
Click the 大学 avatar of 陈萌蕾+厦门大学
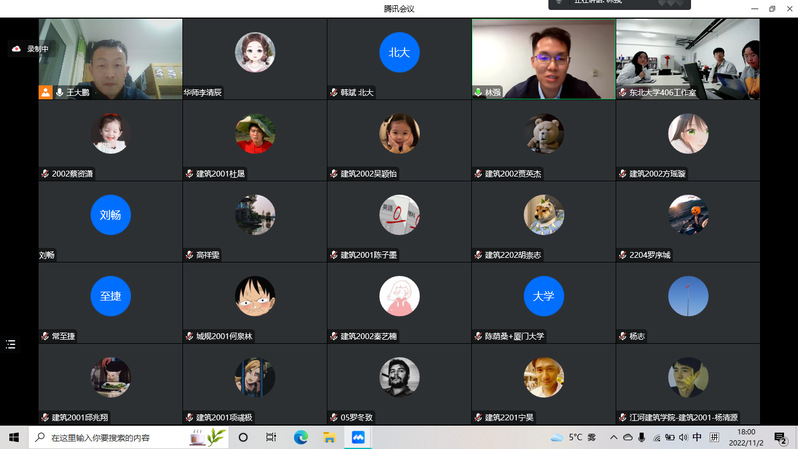543,296
